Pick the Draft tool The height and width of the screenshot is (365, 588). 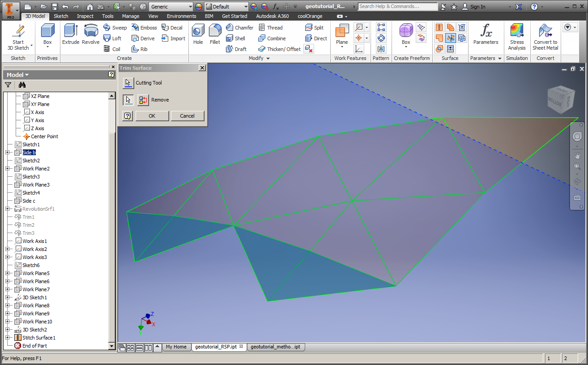click(236, 49)
